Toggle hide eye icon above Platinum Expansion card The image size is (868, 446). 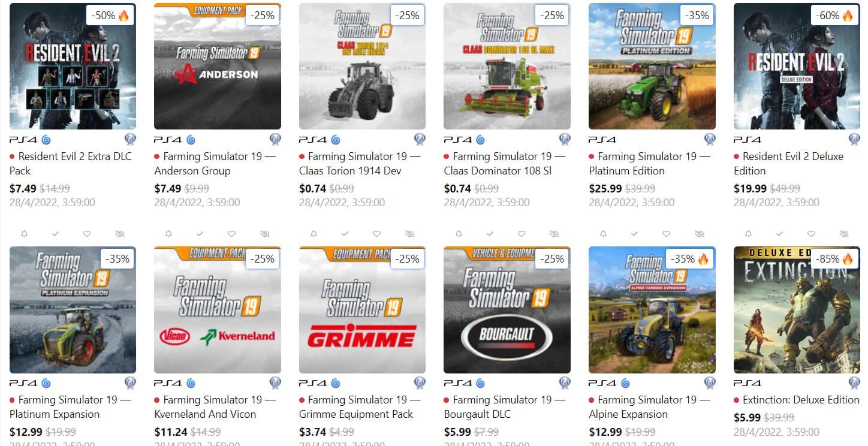tap(120, 233)
